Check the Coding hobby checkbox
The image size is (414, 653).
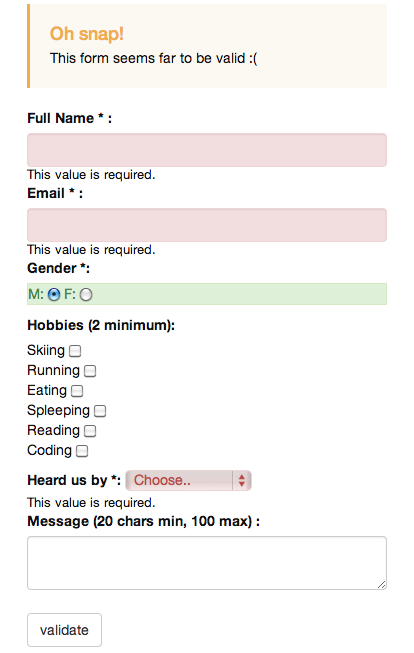pyautogui.click(x=82, y=451)
